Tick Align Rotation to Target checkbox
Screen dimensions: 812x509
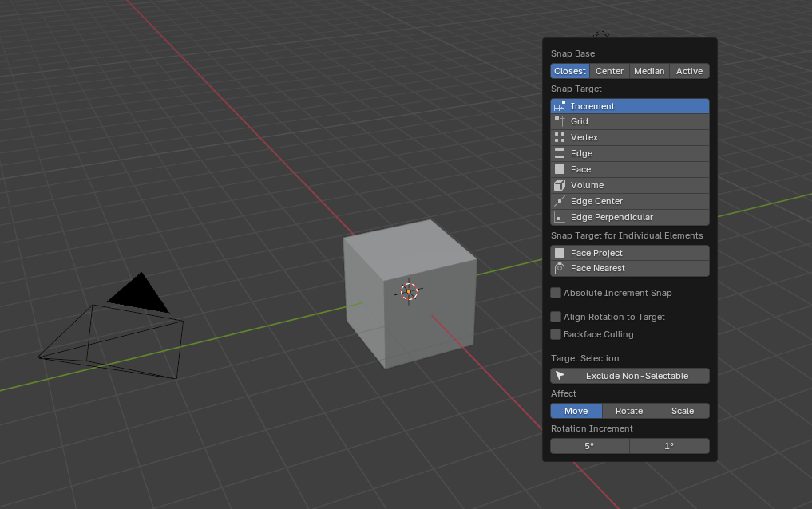coord(556,317)
